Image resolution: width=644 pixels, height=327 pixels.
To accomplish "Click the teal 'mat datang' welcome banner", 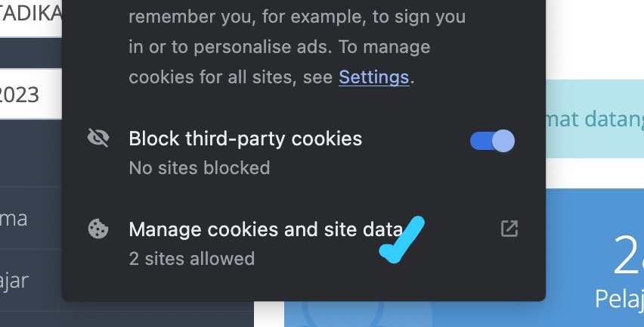I will [x=595, y=119].
